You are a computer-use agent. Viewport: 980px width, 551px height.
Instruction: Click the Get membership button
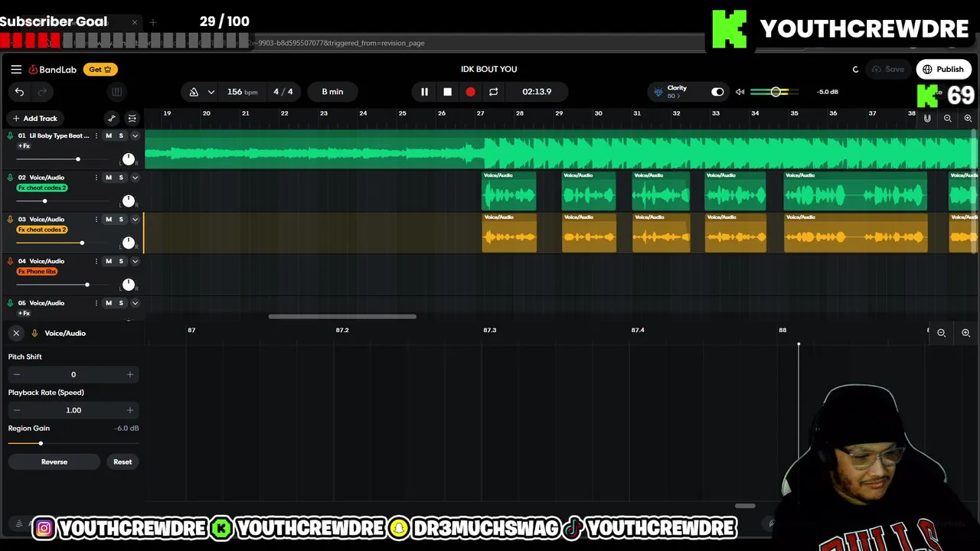click(x=100, y=70)
